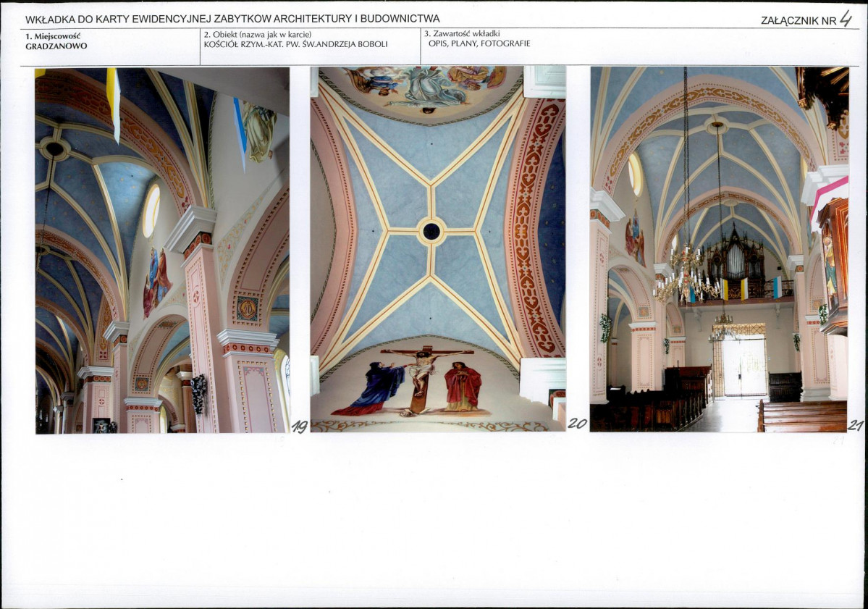Click the handwritten 20 caption number

pos(577,424)
